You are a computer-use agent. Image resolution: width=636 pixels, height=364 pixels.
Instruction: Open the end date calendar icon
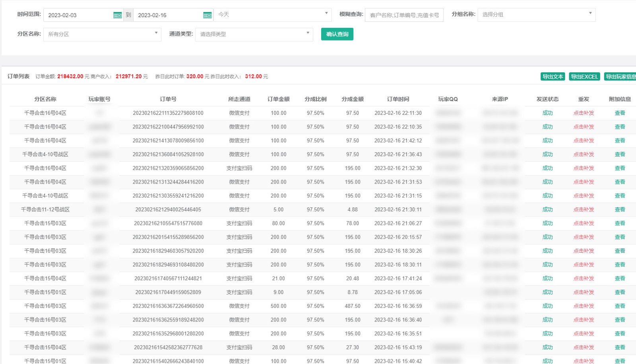tap(207, 15)
